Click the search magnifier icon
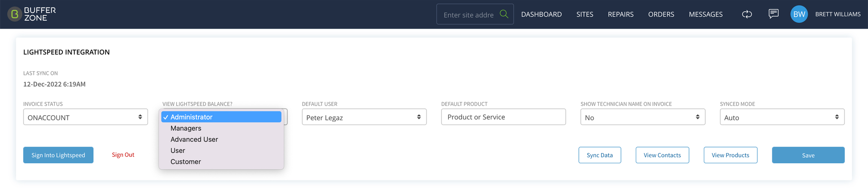Viewport: 868px width, 192px height. tap(504, 14)
